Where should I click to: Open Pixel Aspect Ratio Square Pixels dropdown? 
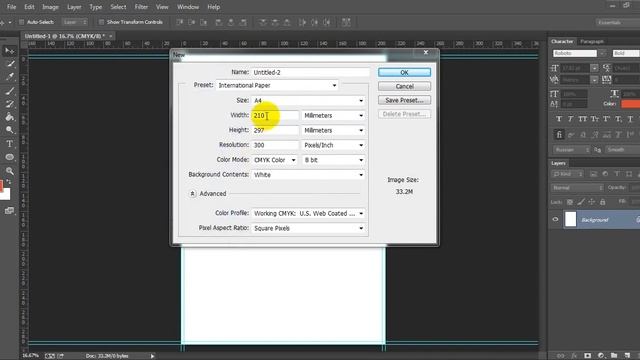[308, 228]
